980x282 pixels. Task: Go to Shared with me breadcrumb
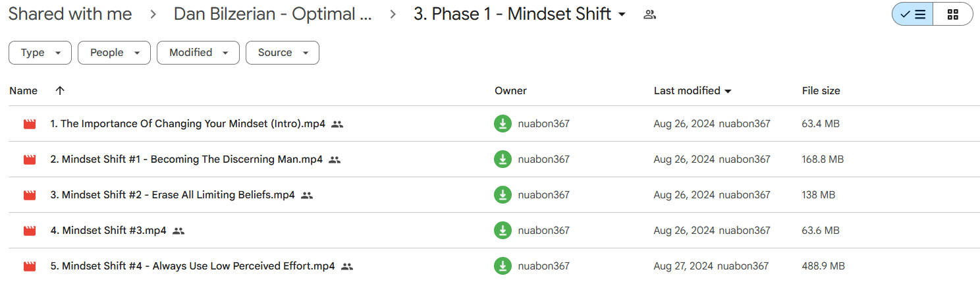pyautogui.click(x=70, y=14)
